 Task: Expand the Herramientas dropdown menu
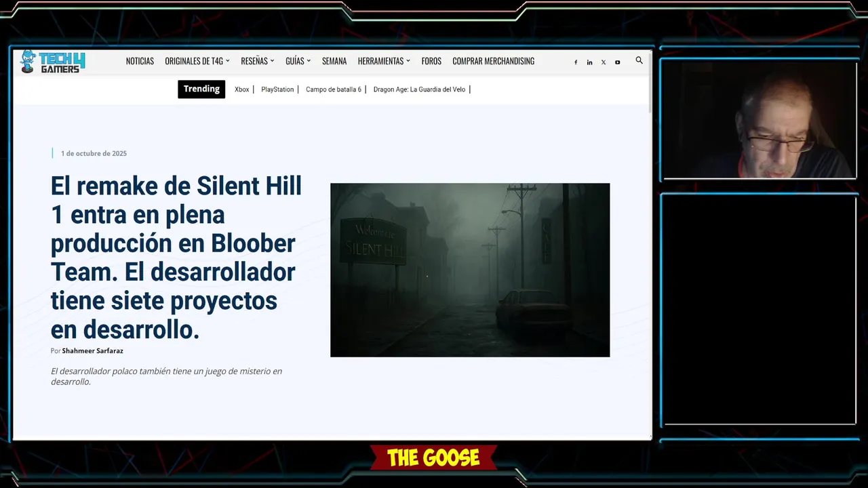click(384, 61)
